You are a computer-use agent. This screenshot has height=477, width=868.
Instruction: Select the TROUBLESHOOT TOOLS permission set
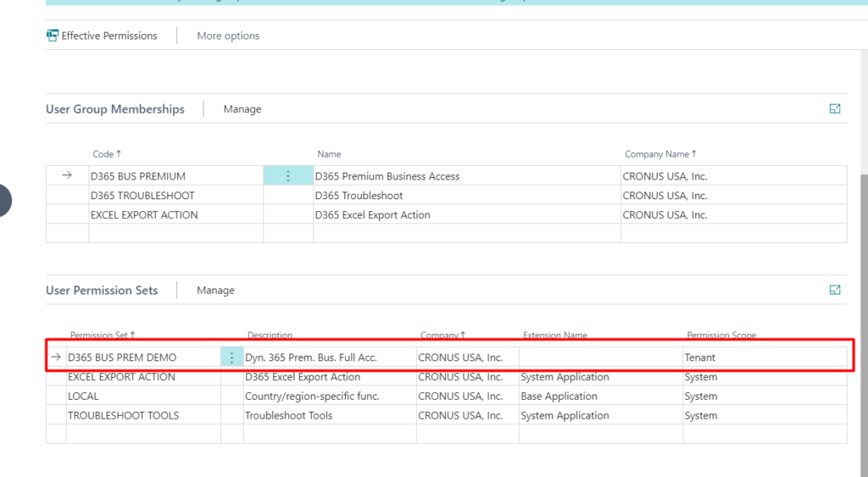click(x=143, y=416)
